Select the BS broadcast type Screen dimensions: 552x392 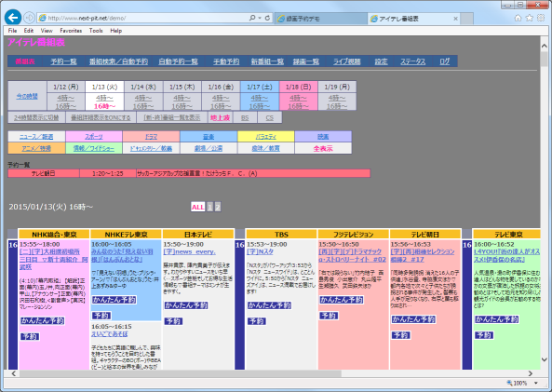point(245,117)
